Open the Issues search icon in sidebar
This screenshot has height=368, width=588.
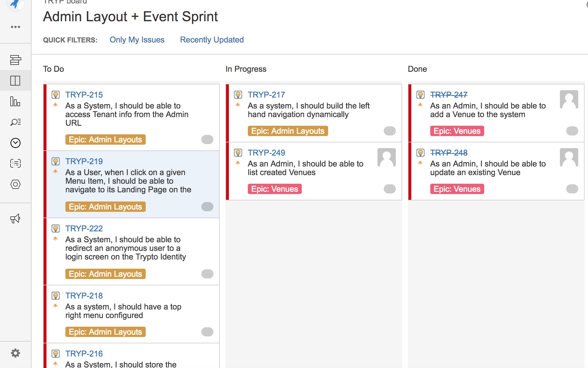(15, 122)
